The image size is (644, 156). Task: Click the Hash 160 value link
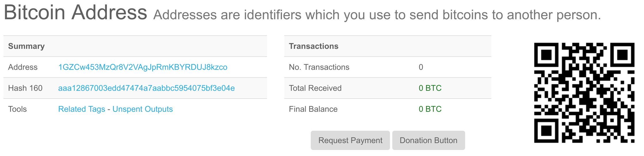146,88
